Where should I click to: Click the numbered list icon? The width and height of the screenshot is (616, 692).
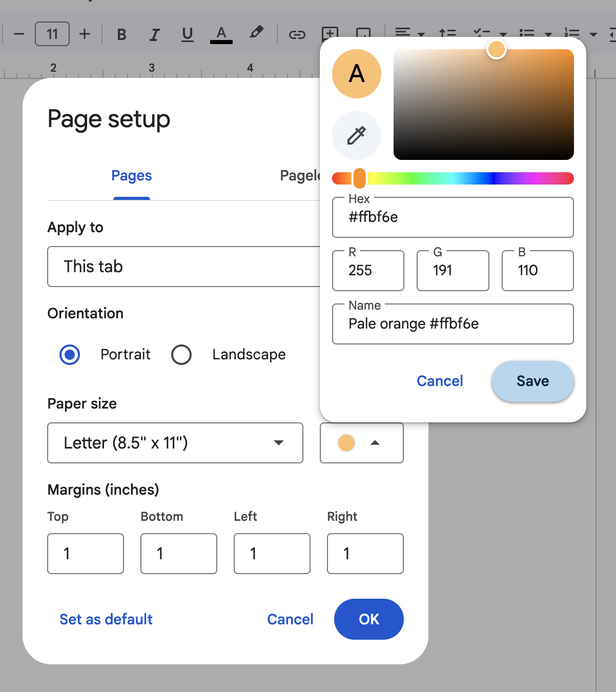[571, 33]
